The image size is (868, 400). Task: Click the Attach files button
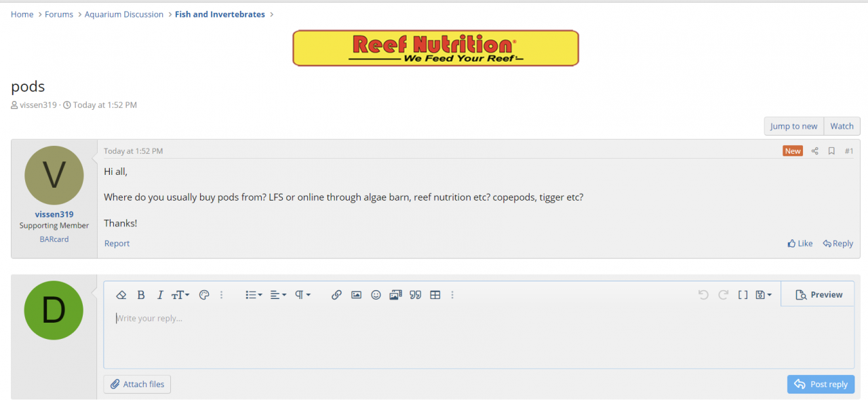(x=138, y=384)
